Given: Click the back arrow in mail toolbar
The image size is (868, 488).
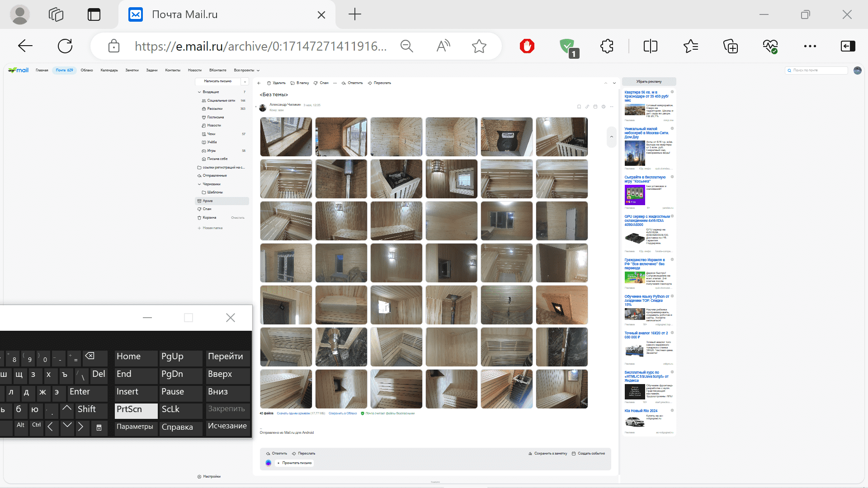Looking at the screenshot, I should (x=259, y=83).
